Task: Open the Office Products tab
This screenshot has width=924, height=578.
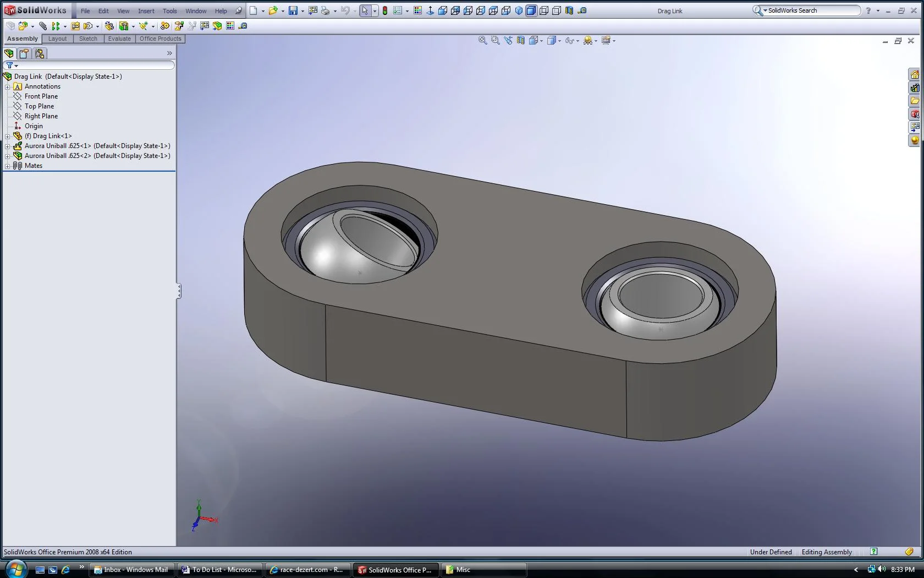Action: [160, 39]
